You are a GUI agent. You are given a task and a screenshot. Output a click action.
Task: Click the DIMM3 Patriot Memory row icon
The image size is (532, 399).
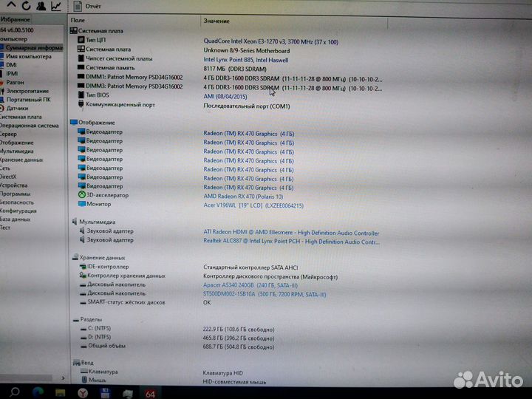pos(81,86)
